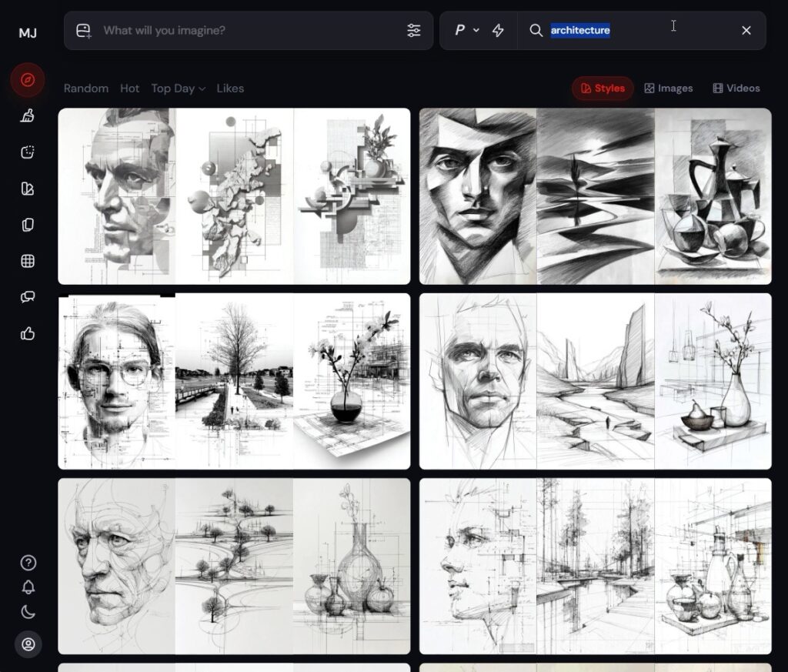Image resolution: width=788 pixels, height=672 pixels.
Task: Switch to the Videos tab
Action: tap(736, 89)
